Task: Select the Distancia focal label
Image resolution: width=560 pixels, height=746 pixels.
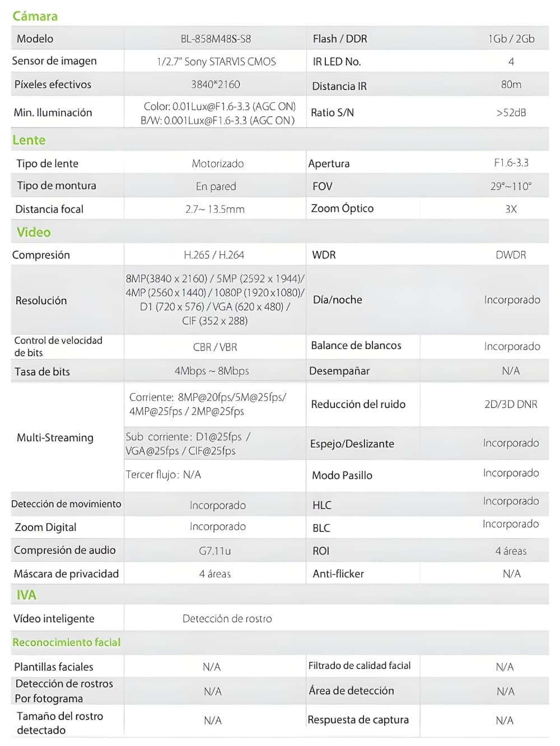Action: 49,209
